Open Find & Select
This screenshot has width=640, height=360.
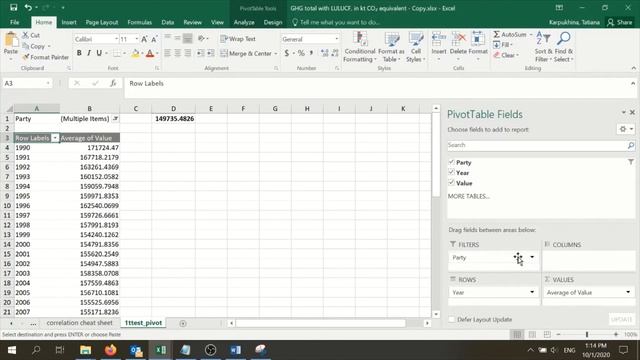(564, 47)
